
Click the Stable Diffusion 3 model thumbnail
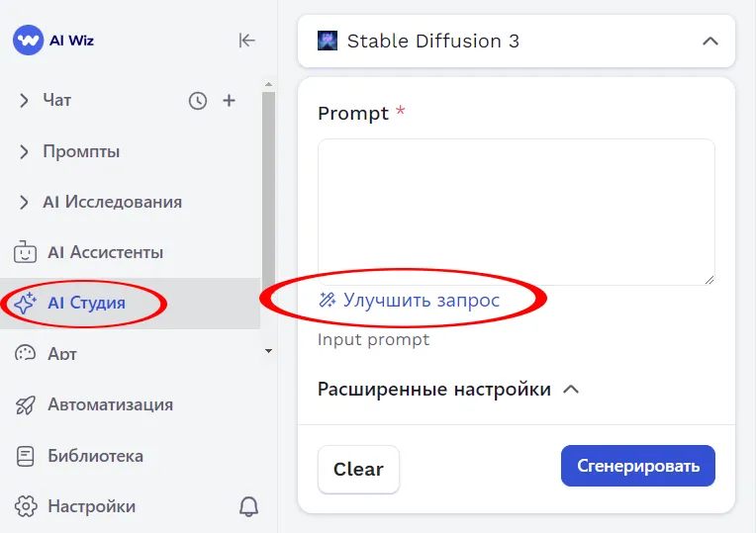(x=328, y=41)
